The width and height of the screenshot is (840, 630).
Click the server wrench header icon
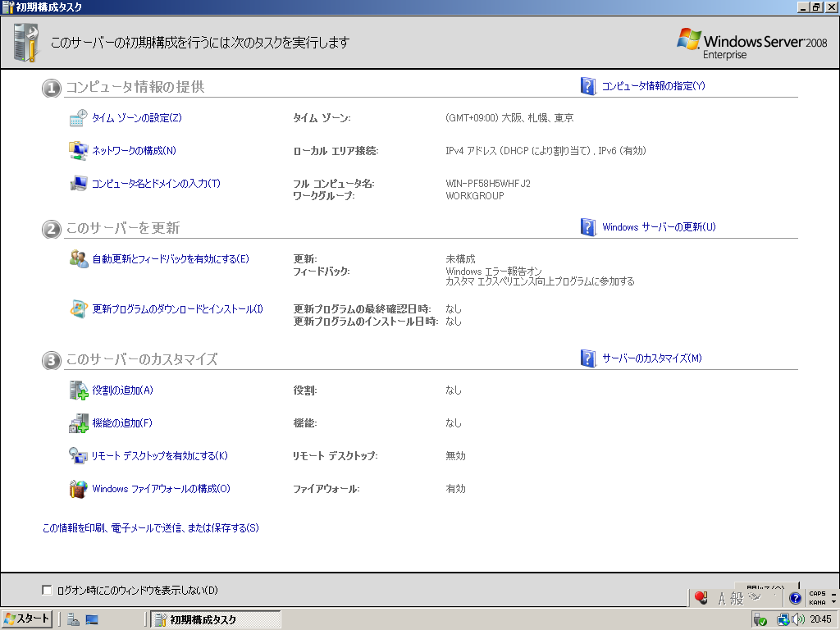coord(27,43)
